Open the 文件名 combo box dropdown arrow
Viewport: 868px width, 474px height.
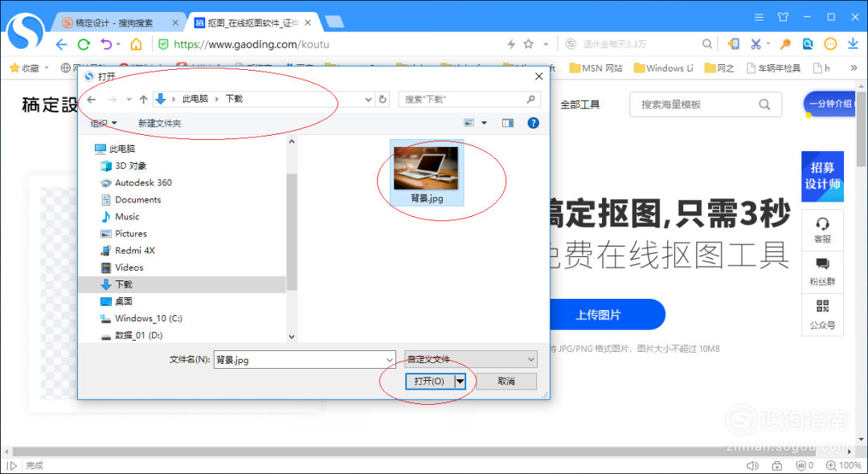pos(390,360)
